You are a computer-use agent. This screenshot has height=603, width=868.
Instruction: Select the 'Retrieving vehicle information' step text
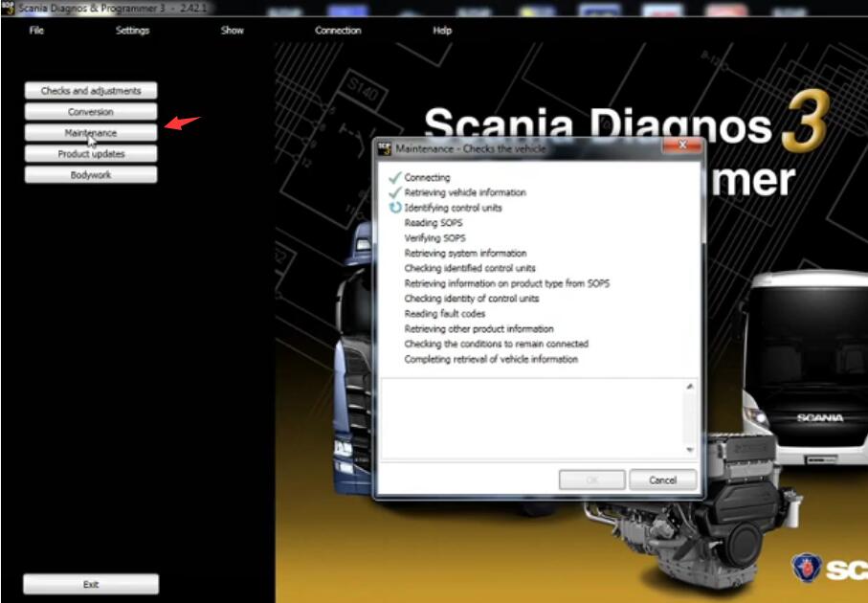pos(465,192)
